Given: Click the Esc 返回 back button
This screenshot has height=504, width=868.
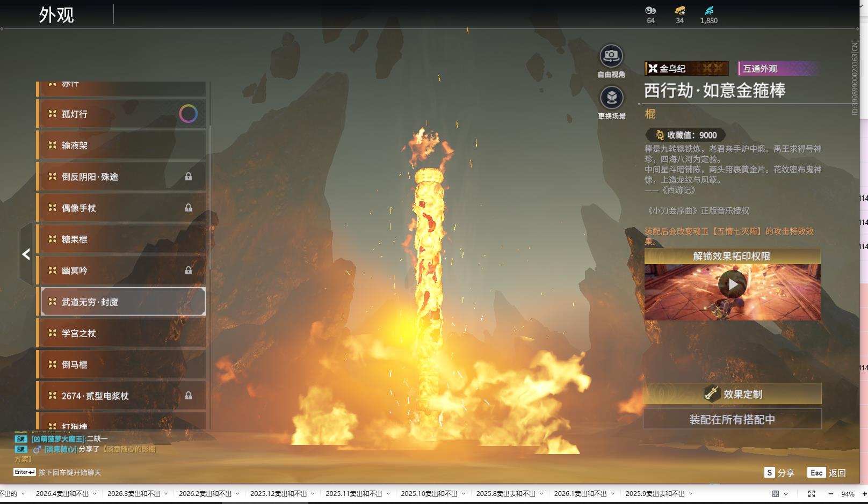Looking at the screenshot, I should pos(827,473).
